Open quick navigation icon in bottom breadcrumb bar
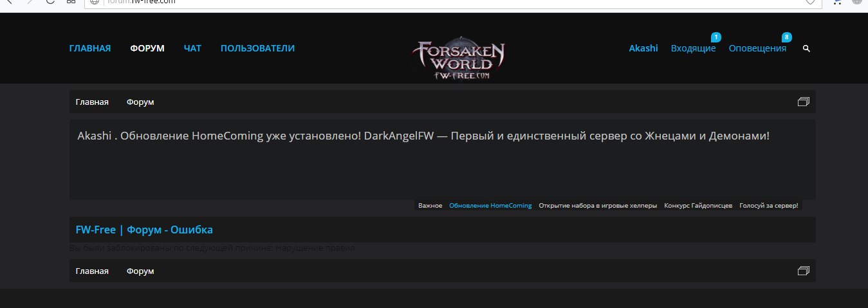This screenshot has height=308, width=868. [803, 271]
